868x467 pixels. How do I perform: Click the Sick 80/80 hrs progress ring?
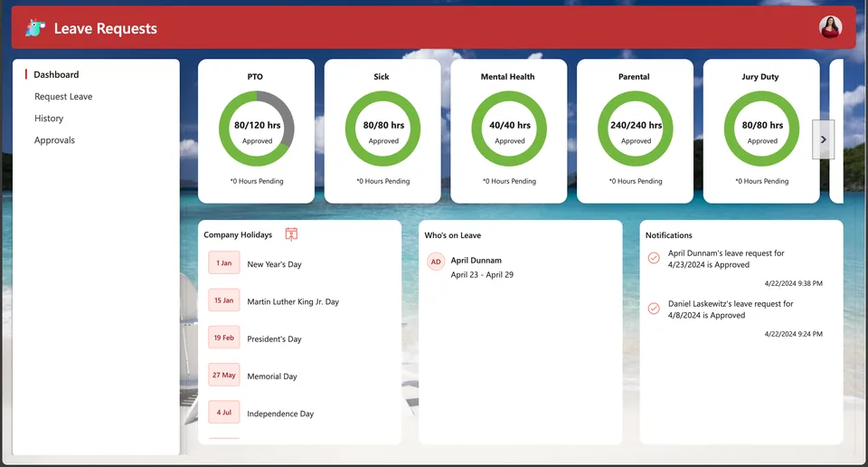tap(383, 129)
